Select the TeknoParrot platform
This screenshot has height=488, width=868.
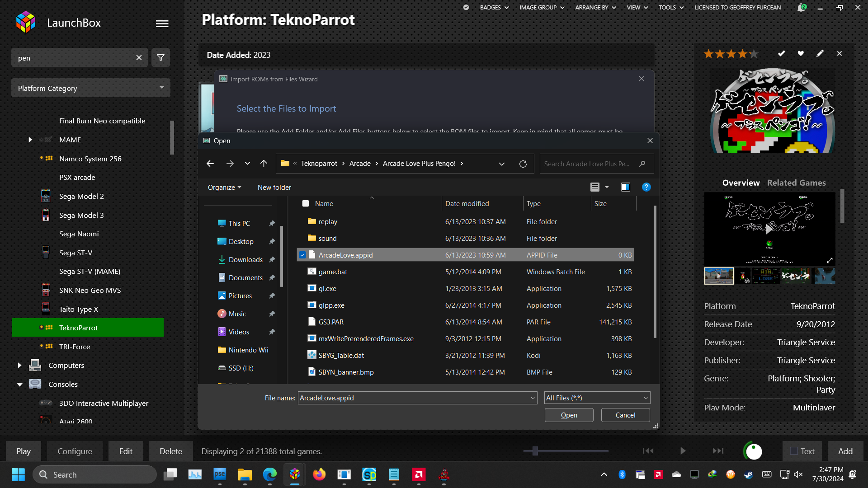[88, 328]
